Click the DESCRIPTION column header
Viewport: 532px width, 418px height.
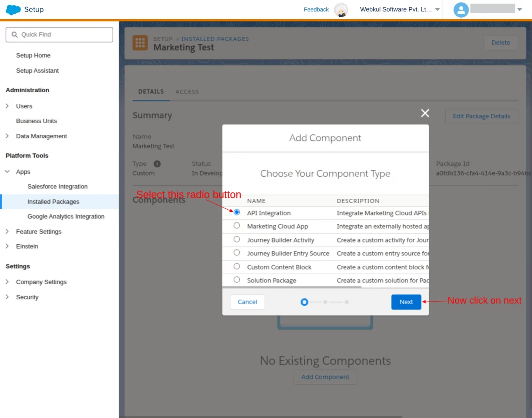coord(358,201)
